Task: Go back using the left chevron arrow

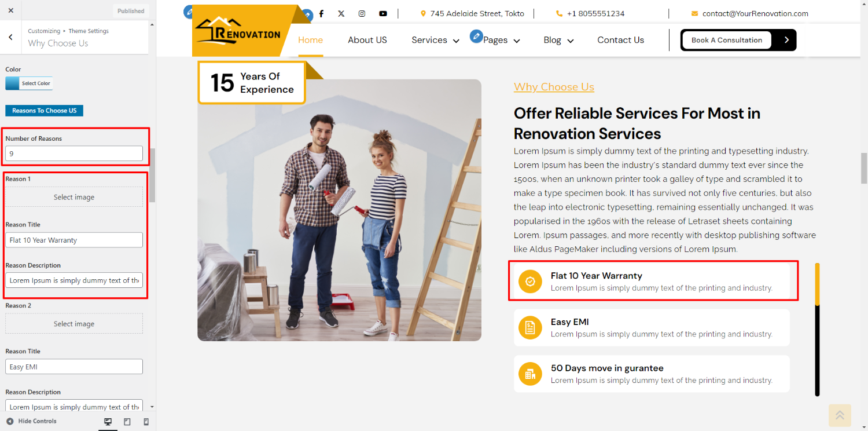Action: tap(10, 37)
